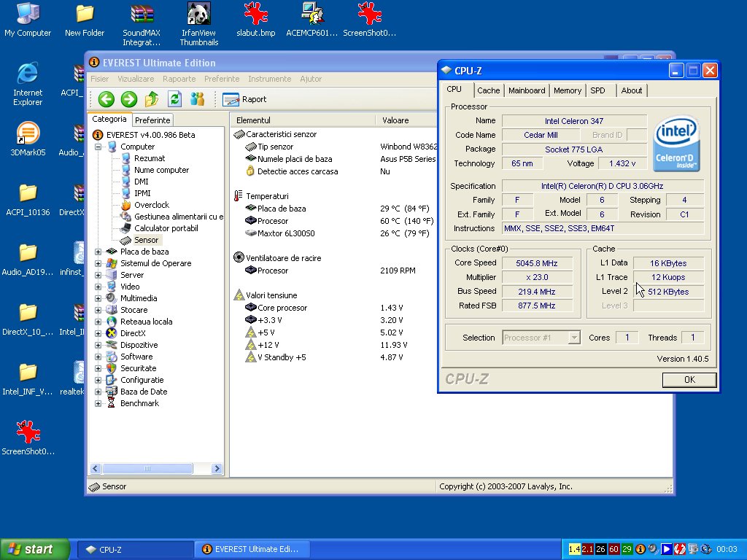Select DMI in the tree
Image resolution: width=747 pixels, height=560 pixels.
pos(142,182)
